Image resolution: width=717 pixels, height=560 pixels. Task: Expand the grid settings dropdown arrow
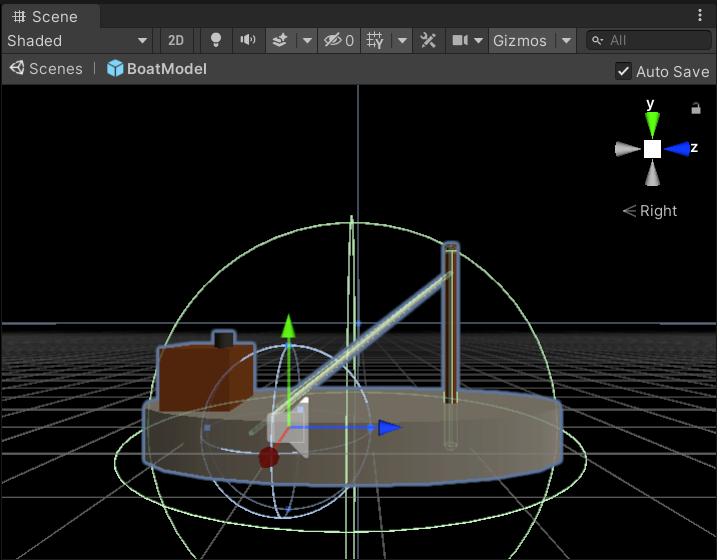402,41
